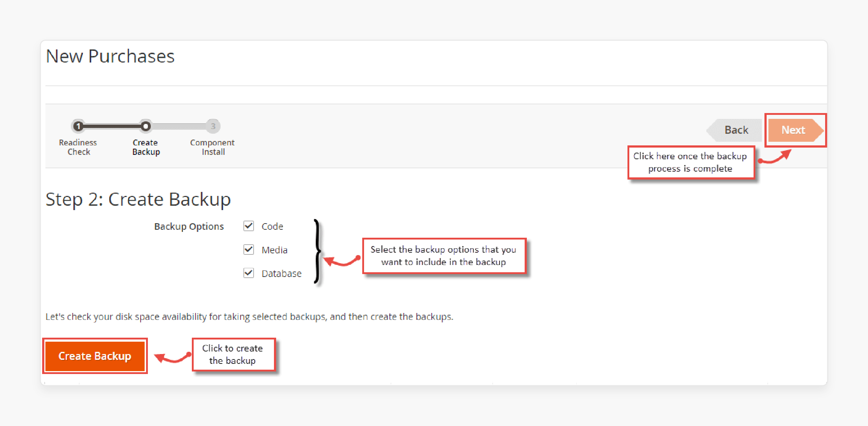This screenshot has height=426, width=868.
Task: Select the Create Backup step marker
Action: pos(146,126)
